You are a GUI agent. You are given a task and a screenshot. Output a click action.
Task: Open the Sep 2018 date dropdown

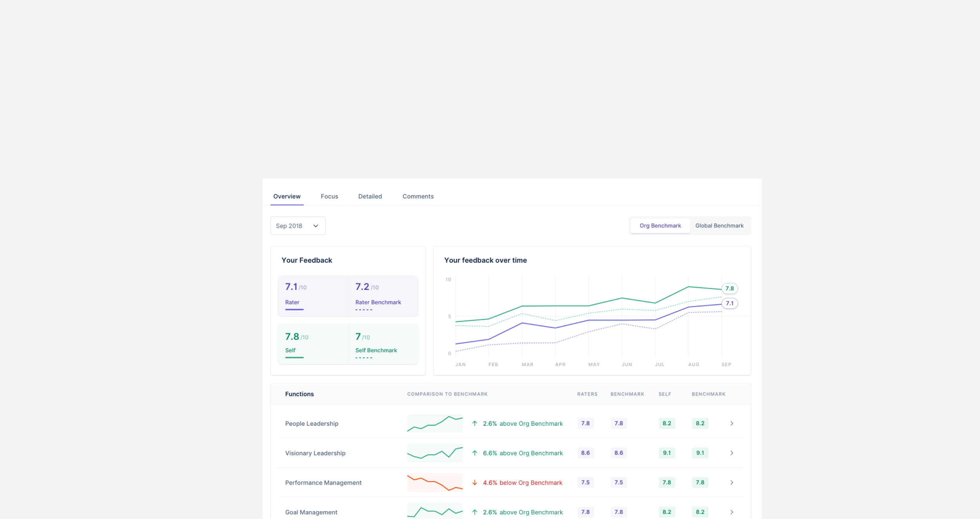pos(298,226)
